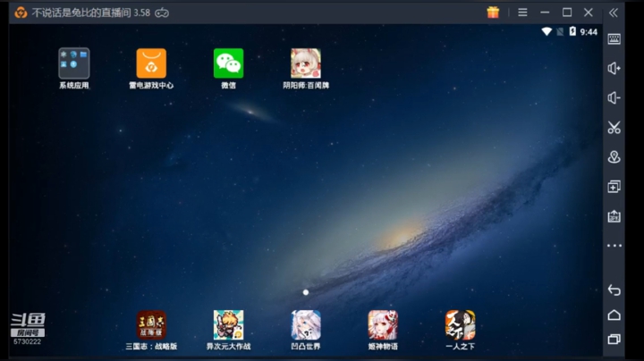
Task: Open multi-instance manager icon
Action: pos(614,186)
